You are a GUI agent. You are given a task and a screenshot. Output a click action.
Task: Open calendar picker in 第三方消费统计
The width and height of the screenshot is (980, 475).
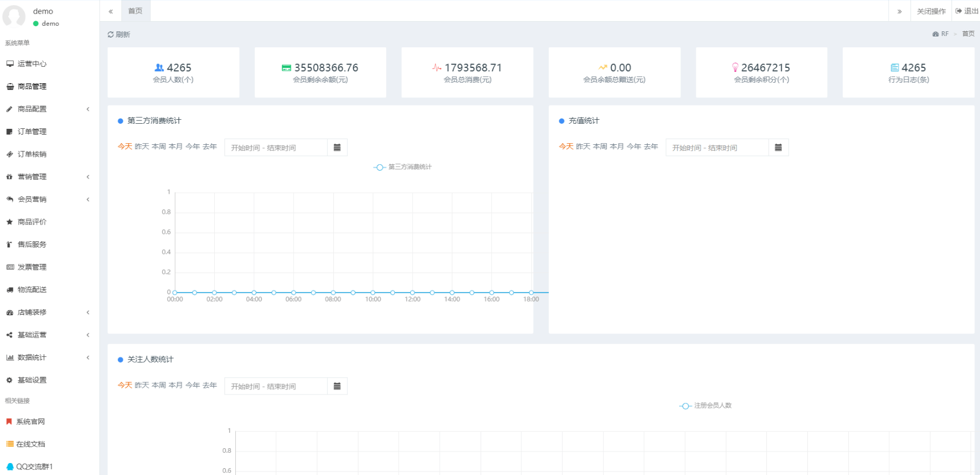(337, 148)
